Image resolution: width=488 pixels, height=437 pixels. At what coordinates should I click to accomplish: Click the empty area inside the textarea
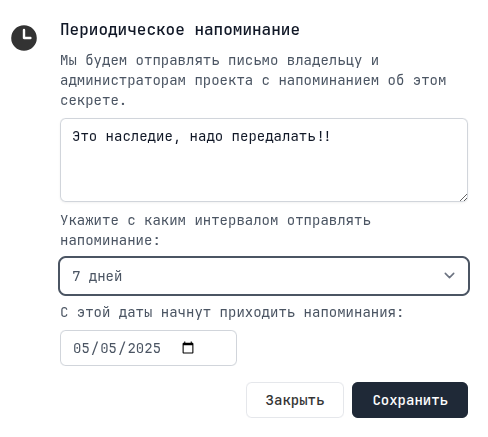click(x=264, y=173)
